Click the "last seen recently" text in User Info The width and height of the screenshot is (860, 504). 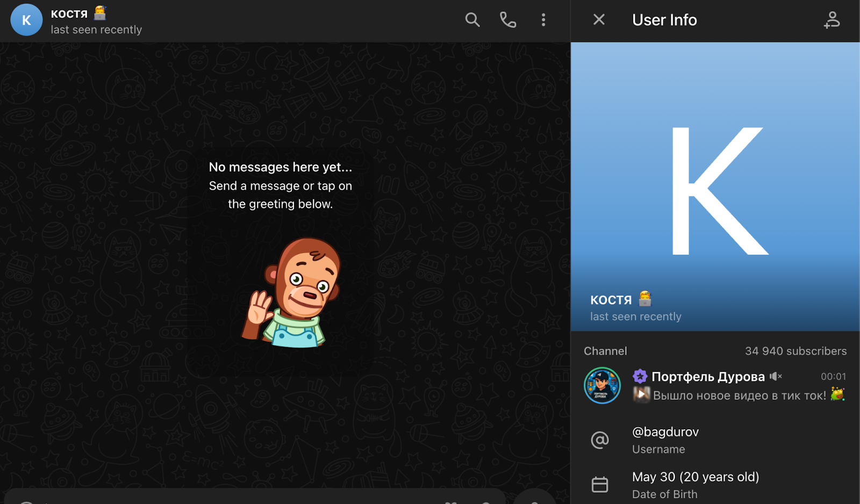(636, 316)
